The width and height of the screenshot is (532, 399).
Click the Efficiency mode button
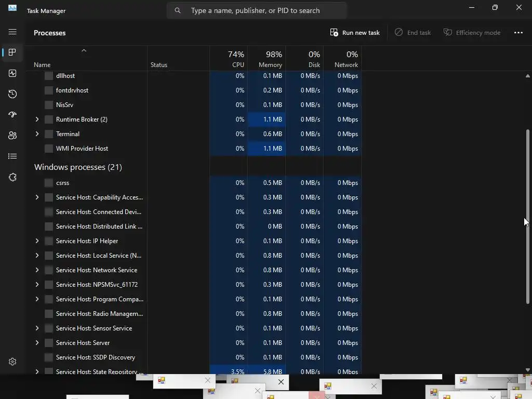[x=472, y=33]
